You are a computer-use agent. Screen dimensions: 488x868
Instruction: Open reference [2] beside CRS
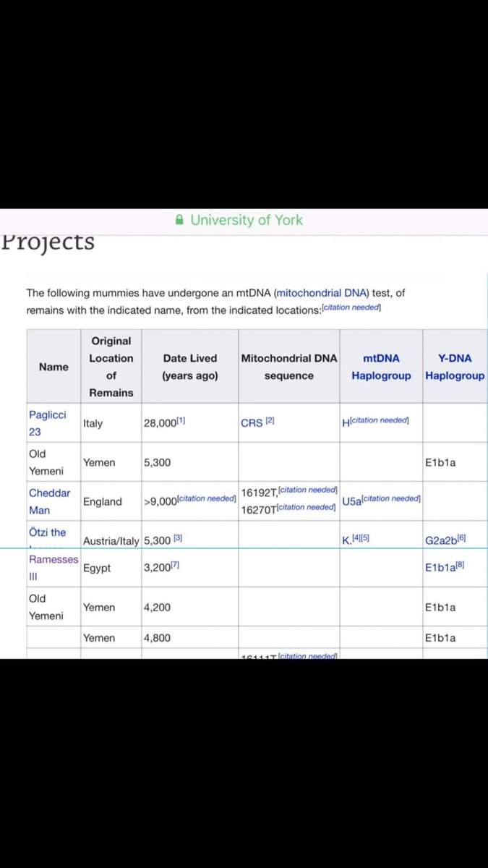coord(270,422)
